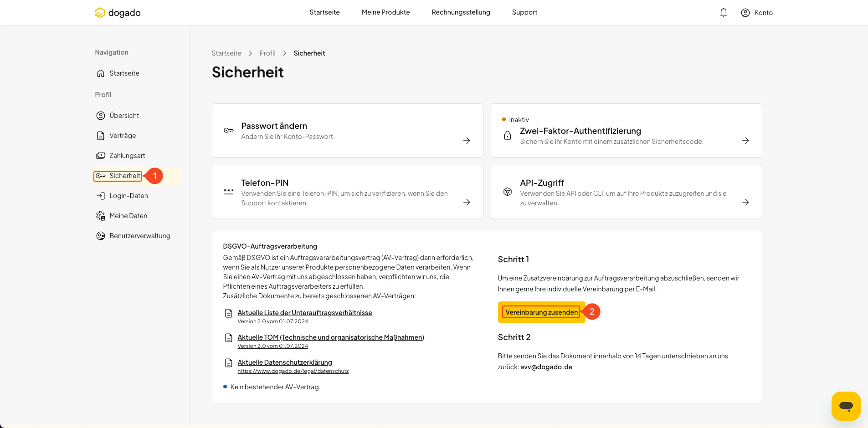Viewport: 868px width, 428px height.
Task: Open Support in top menu
Action: 525,12
